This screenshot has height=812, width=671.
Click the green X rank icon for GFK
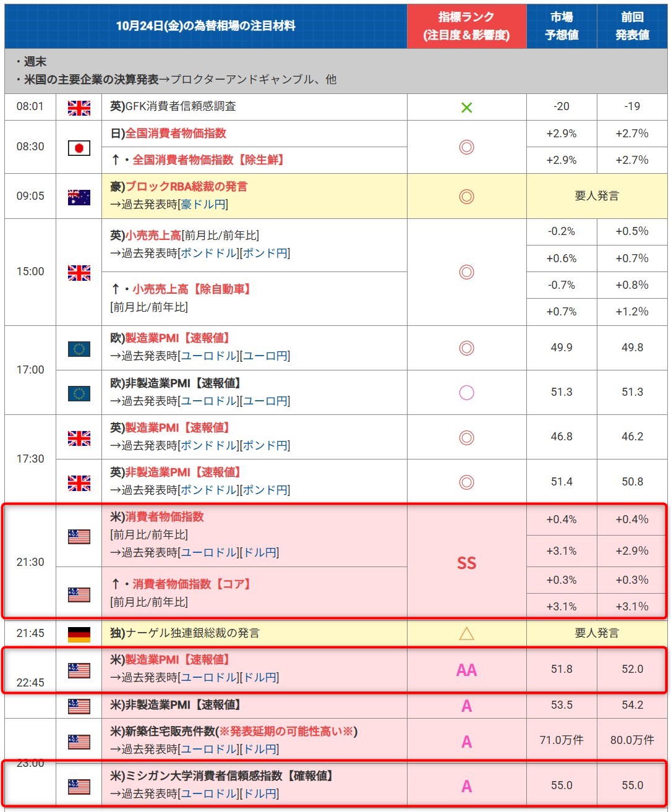pos(466,108)
